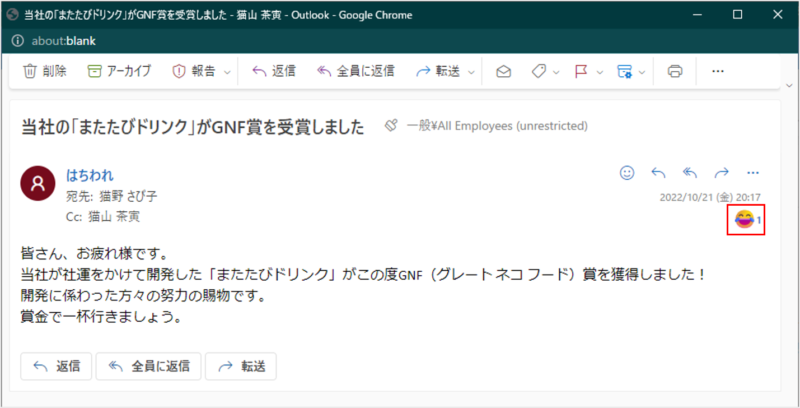Expand the flag options dropdown arrow
The image size is (800, 408).
tap(598, 72)
